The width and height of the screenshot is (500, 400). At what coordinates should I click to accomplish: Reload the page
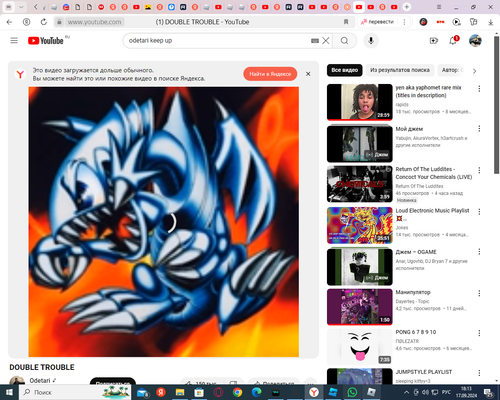click(x=44, y=22)
